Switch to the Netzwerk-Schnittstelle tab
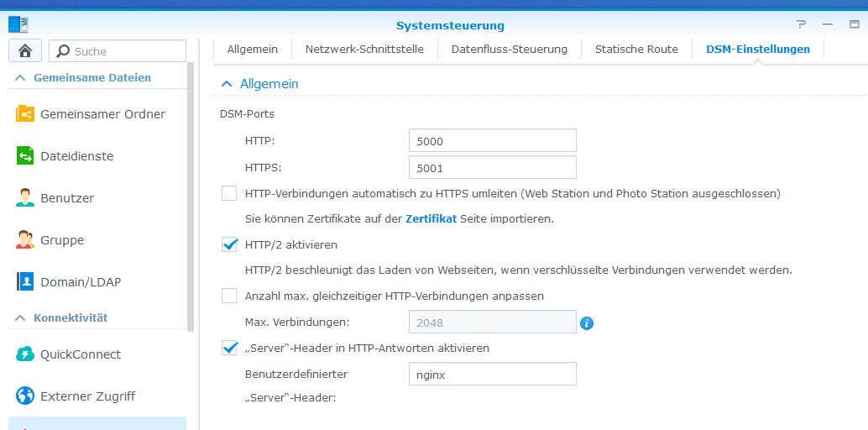The height and width of the screenshot is (430, 868). [x=364, y=49]
